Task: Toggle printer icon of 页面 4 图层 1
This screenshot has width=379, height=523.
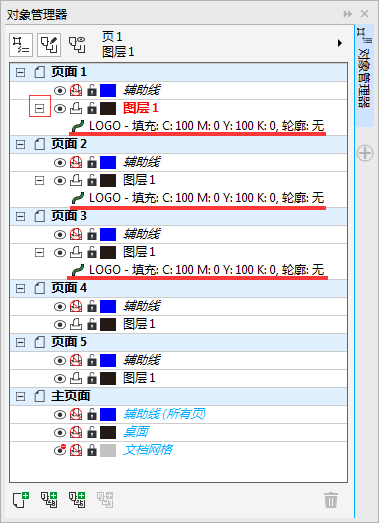Action: [x=76, y=324]
